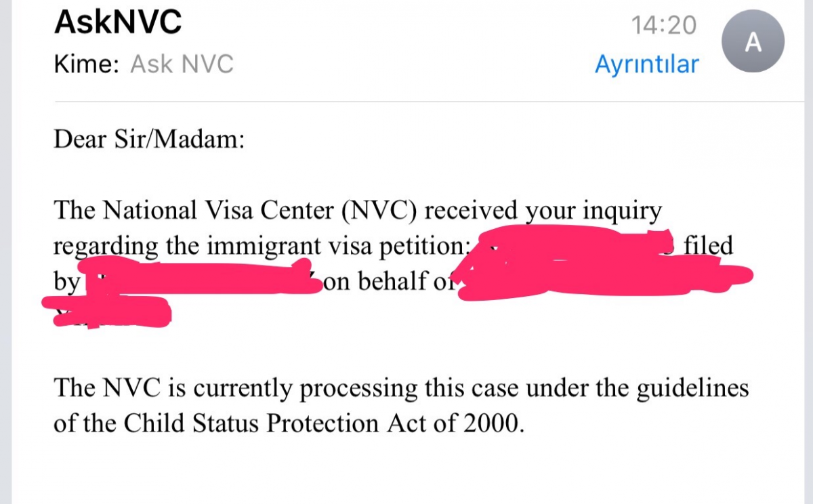813x504 pixels.
Task: Select the Ask NVC recipient address
Action: (182, 64)
